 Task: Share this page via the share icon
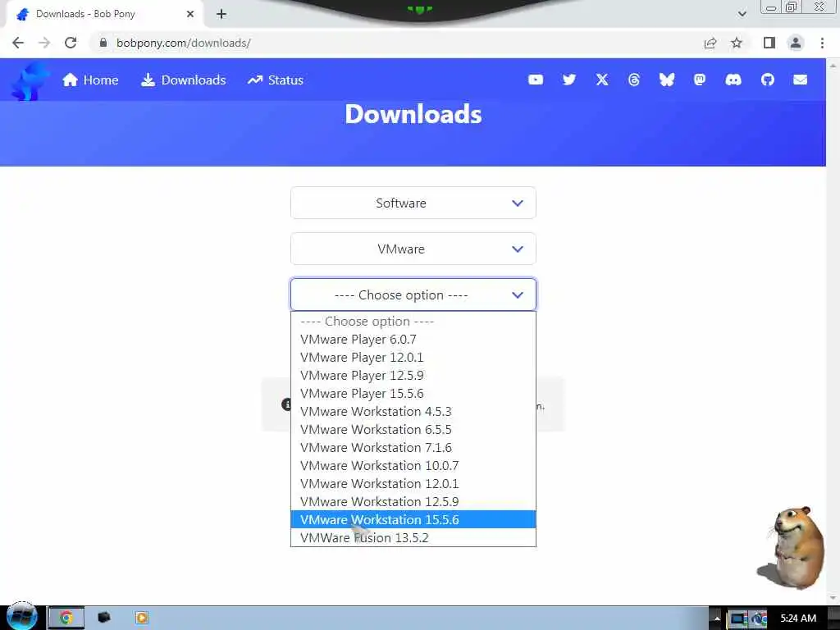(x=710, y=43)
